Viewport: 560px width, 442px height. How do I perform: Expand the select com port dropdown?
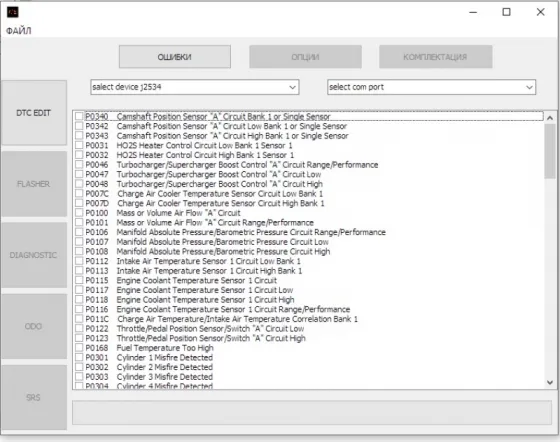click(x=431, y=87)
